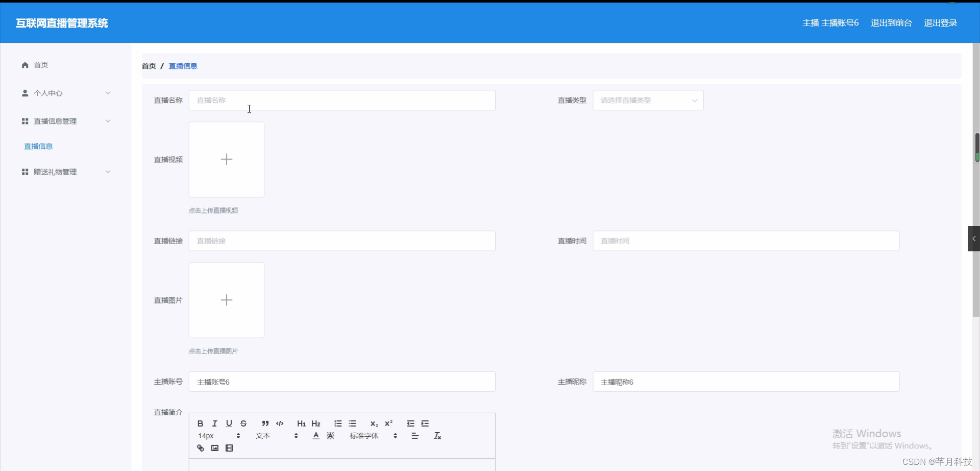This screenshot has width=980, height=471.
Task: Apply H1 heading style
Action: [x=301, y=423]
